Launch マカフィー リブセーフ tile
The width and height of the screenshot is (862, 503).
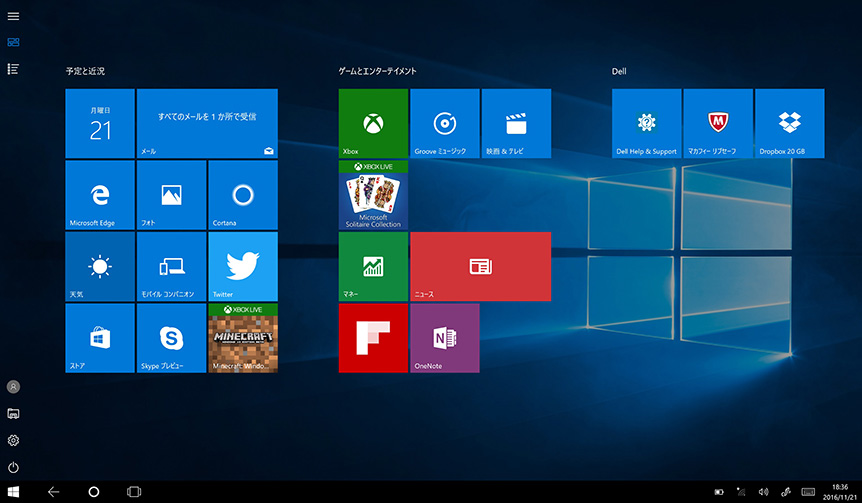click(718, 123)
